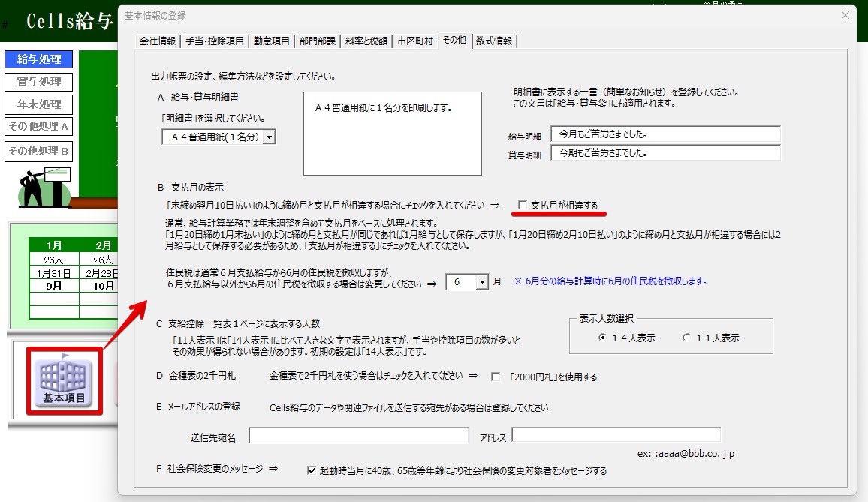This screenshot has height=502, width=868.
Task: Click the 1月 calendar header cell
Action: pyautogui.click(x=54, y=245)
